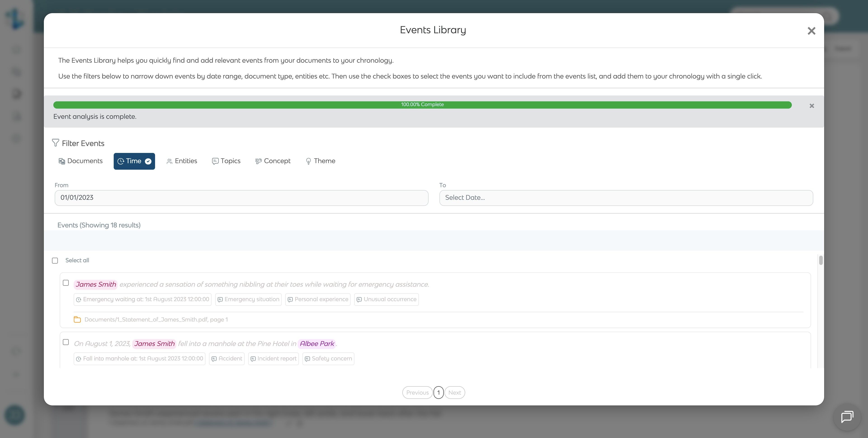
Task: Open the From date picker field
Action: 241,198
